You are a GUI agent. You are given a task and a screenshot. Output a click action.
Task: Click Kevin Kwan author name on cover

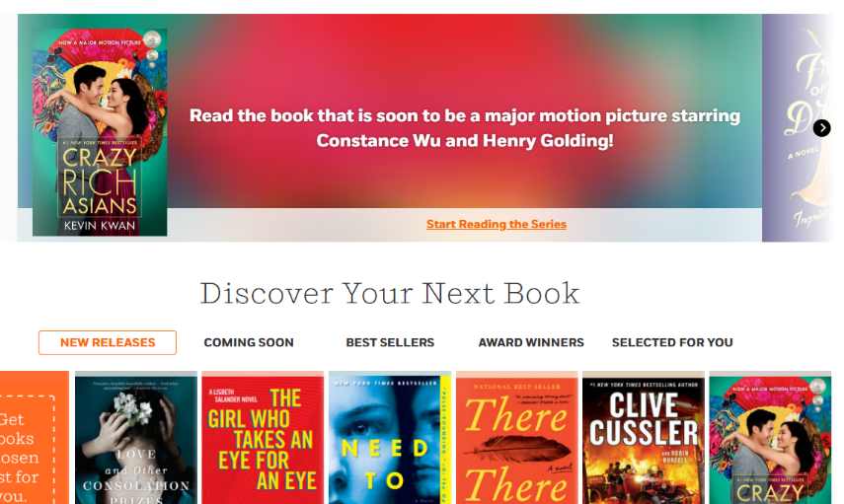[x=100, y=226]
